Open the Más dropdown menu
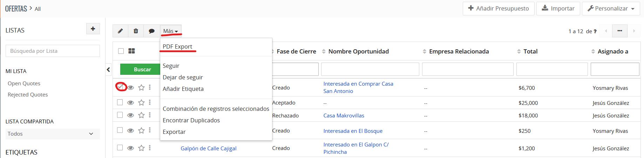The image size is (644, 158). pyautogui.click(x=171, y=31)
